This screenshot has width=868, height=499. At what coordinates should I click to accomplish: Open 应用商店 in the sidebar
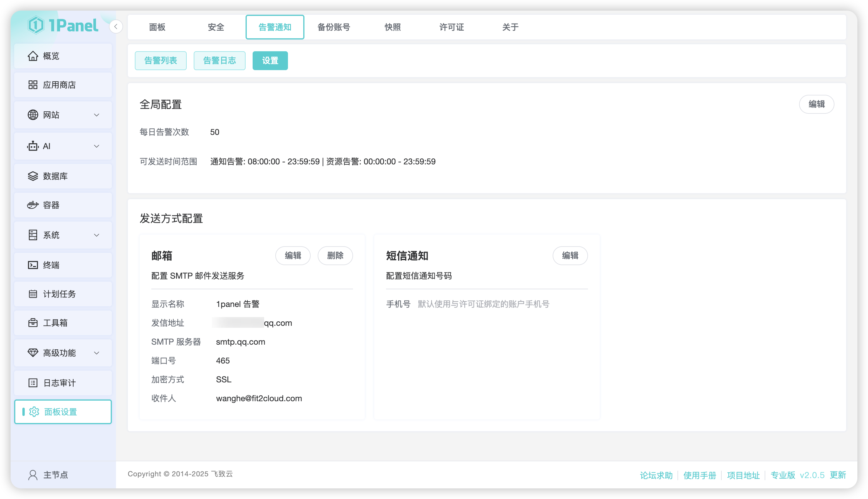[63, 85]
